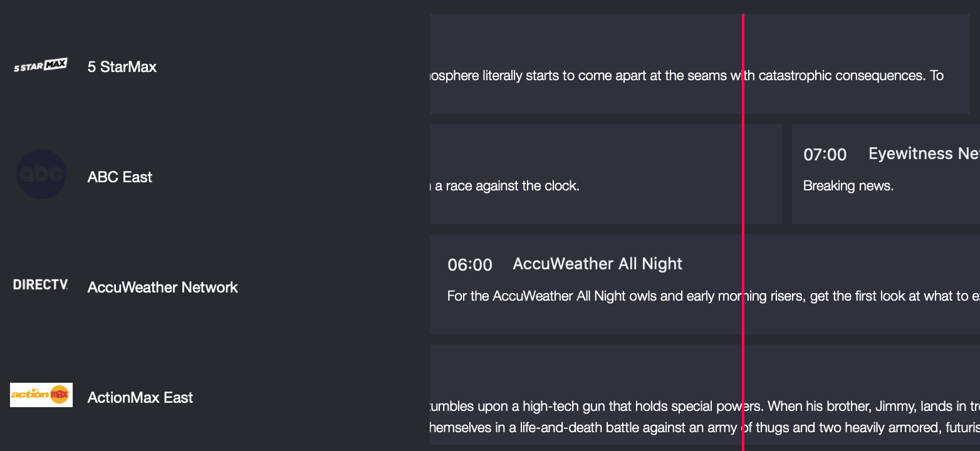Click the DIRECTV logo beside AccuWeather Network
The width and height of the screenshot is (980, 451).
point(40,284)
